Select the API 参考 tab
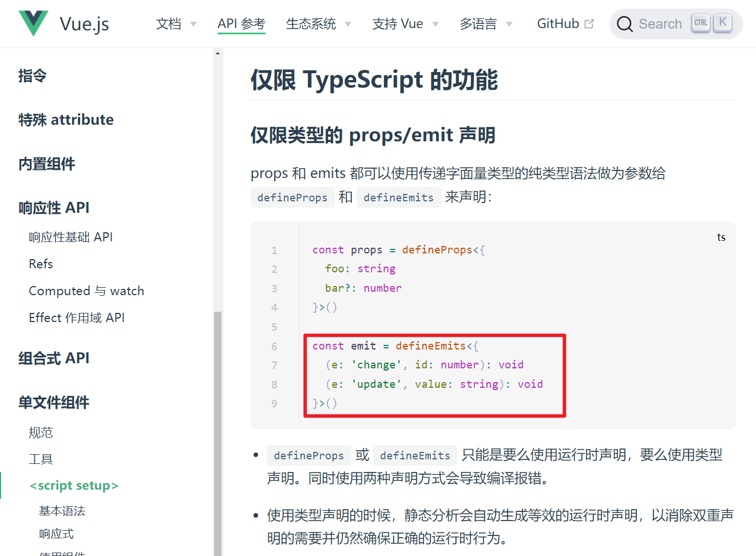This screenshot has height=556, width=756. click(x=242, y=24)
